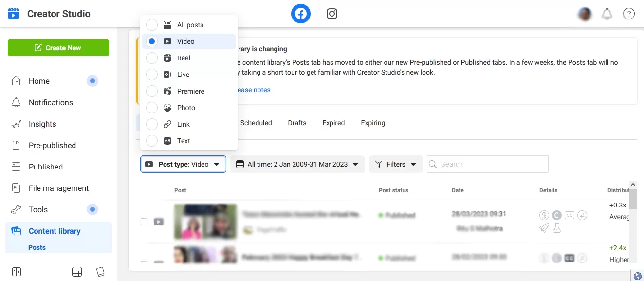Switch to the Scheduled tab

256,123
